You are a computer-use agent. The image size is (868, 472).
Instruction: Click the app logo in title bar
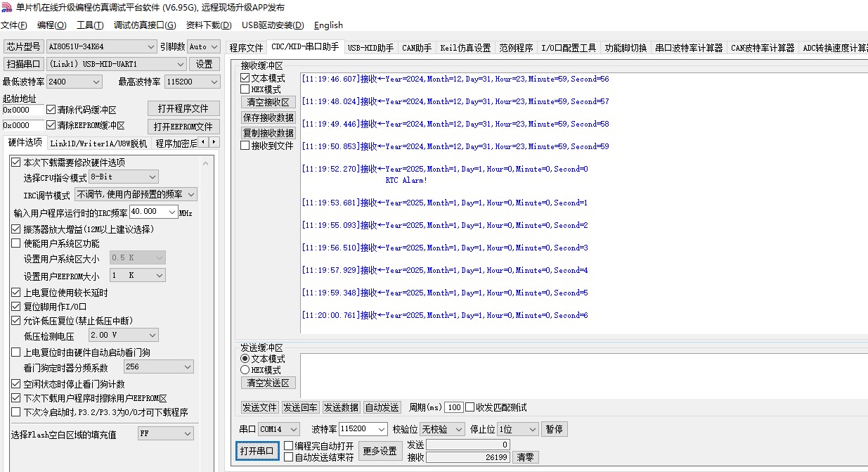6,8
